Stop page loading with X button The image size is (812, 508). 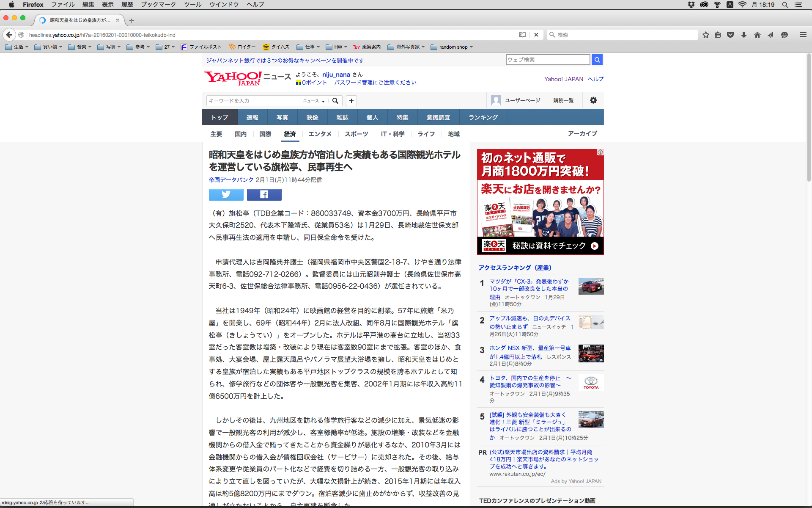536,35
